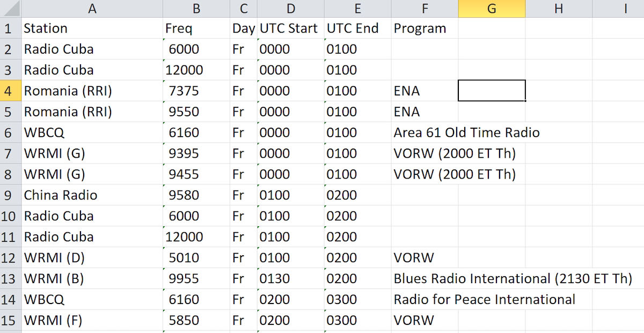Select row 13 header
Image resolution: width=644 pixels, height=333 pixels.
pos(11,279)
